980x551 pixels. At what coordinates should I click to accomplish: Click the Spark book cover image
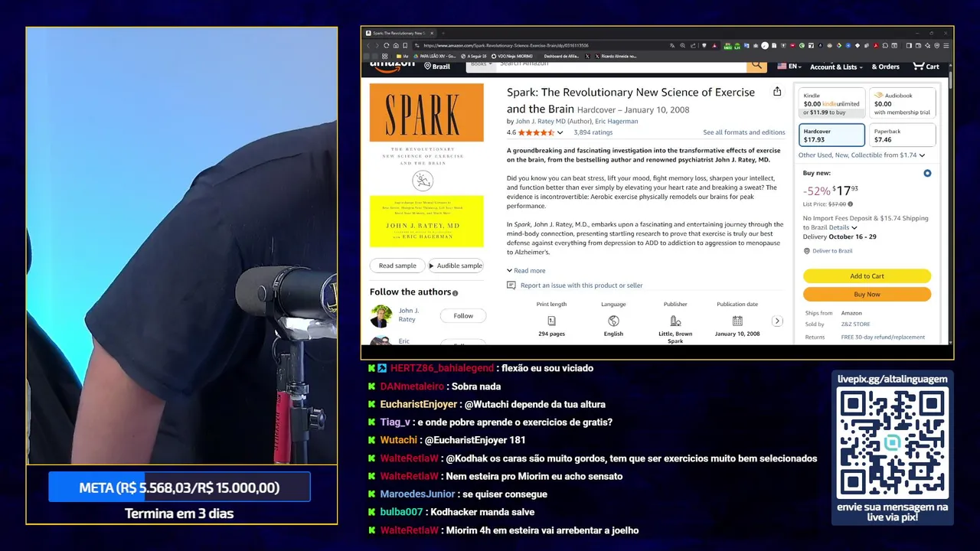coord(426,165)
